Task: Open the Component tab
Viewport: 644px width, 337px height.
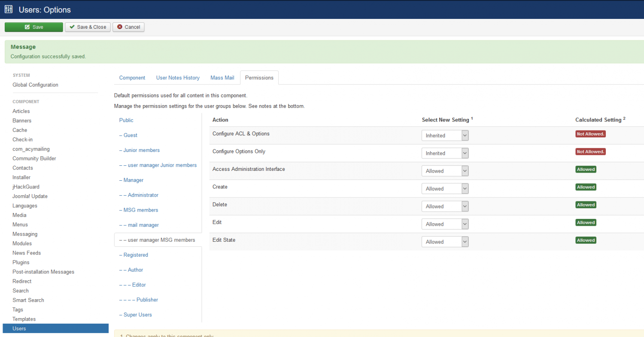Action: click(132, 78)
